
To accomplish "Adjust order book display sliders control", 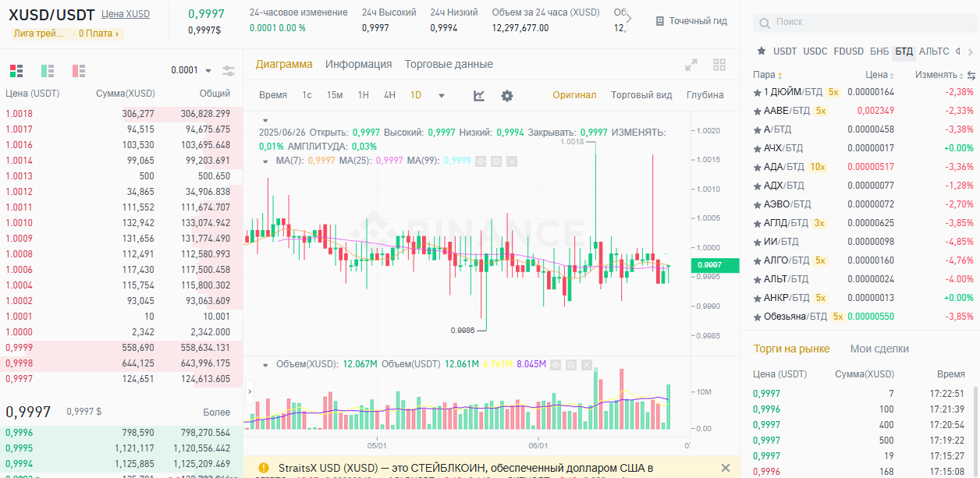I will [x=229, y=70].
